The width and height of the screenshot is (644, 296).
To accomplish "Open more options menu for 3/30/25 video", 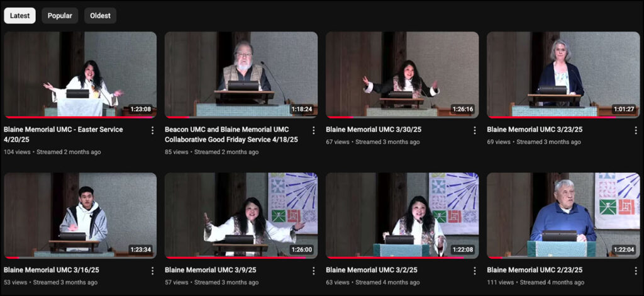I will (x=474, y=130).
